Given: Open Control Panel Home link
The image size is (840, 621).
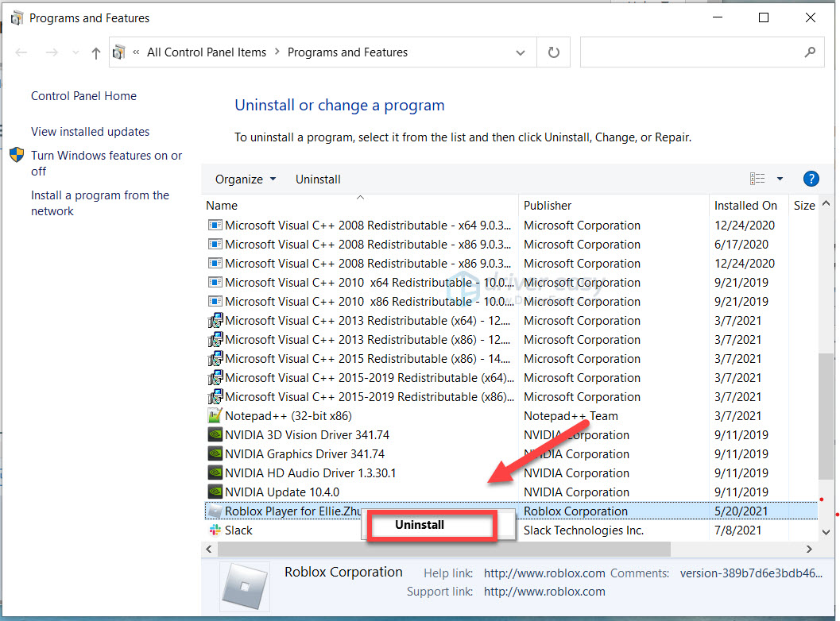Looking at the screenshot, I should (x=83, y=96).
